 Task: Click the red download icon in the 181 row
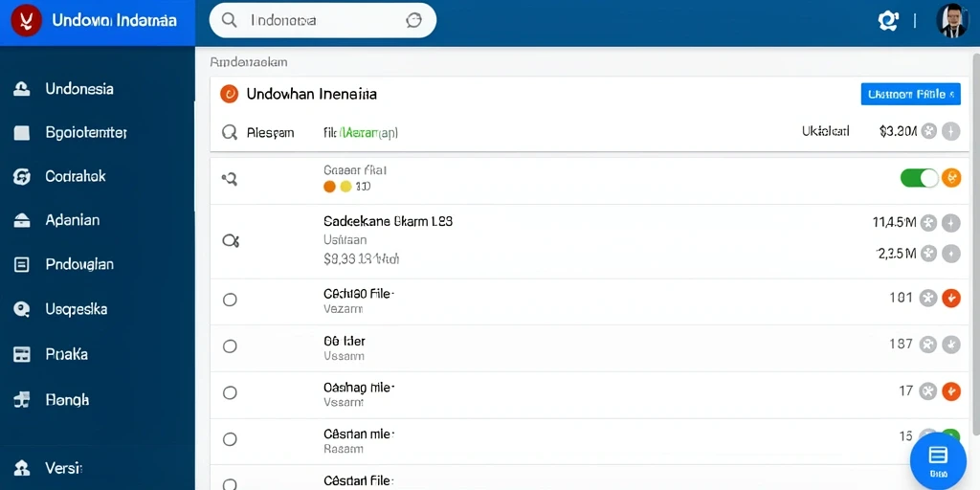(950, 299)
